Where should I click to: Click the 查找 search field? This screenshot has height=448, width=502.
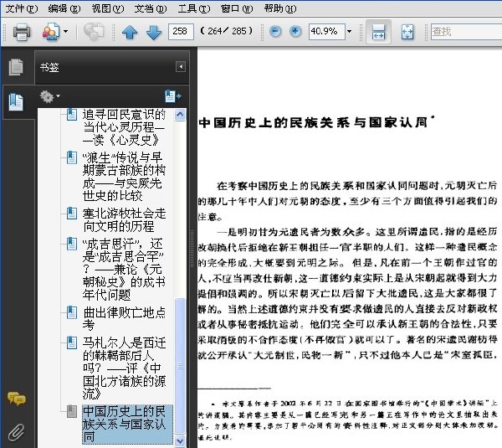point(467,32)
